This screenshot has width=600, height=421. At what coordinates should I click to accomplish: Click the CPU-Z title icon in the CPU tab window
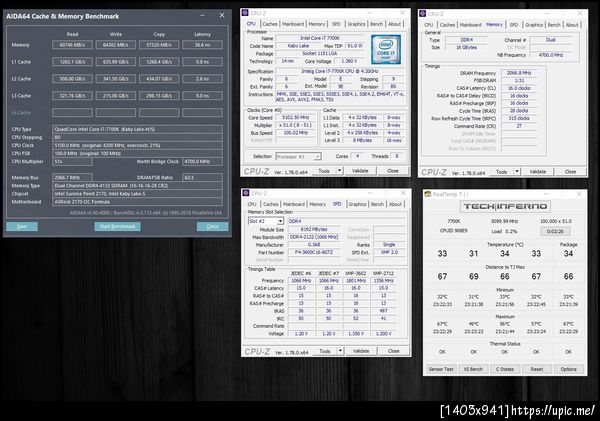(245, 13)
